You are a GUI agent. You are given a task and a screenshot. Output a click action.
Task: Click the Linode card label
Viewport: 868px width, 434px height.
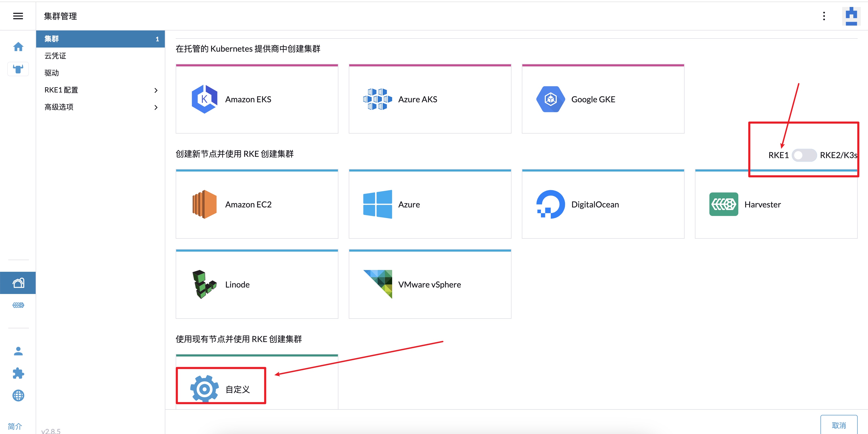tap(237, 284)
